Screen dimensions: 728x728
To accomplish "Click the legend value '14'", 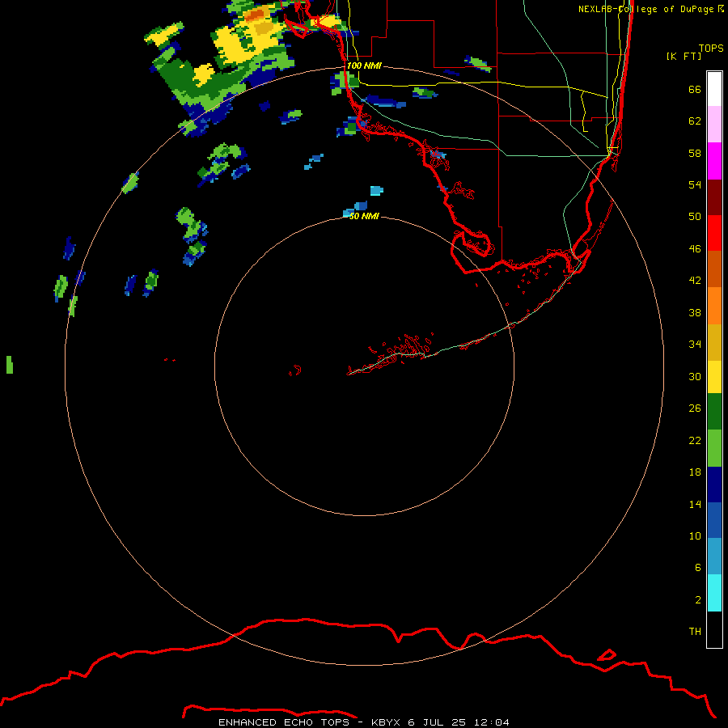I will coord(695,504).
